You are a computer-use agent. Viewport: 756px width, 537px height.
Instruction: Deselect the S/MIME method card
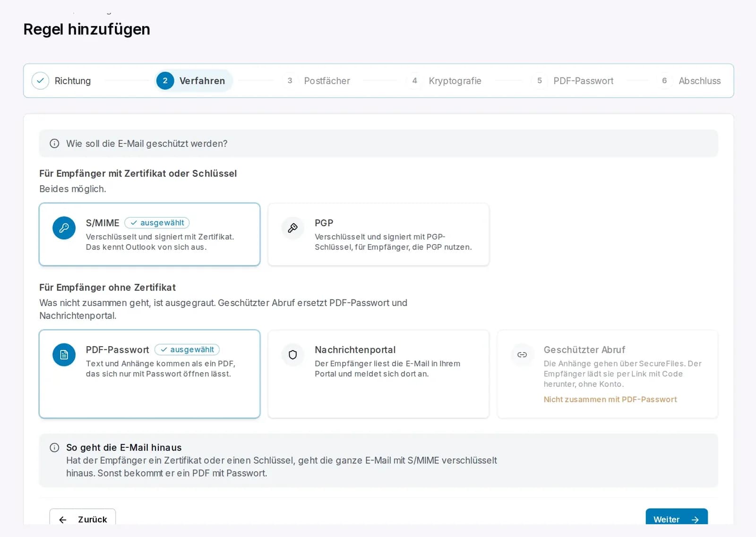(x=149, y=235)
